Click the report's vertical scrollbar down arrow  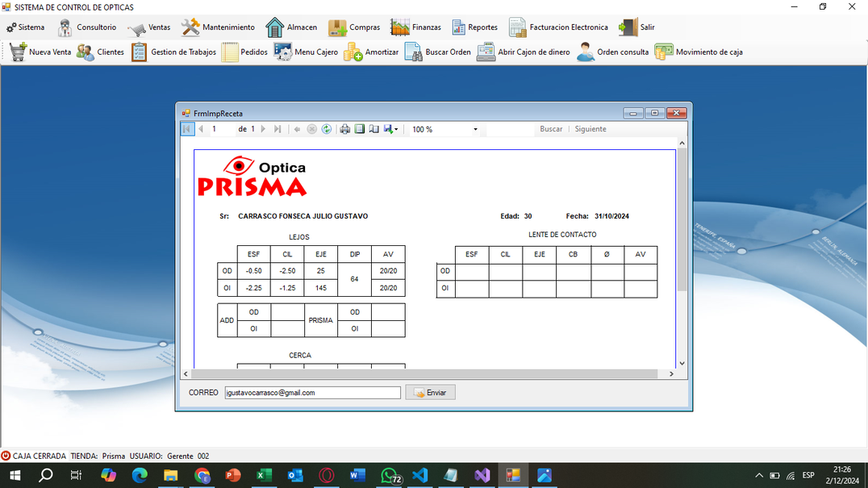point(682,363)
